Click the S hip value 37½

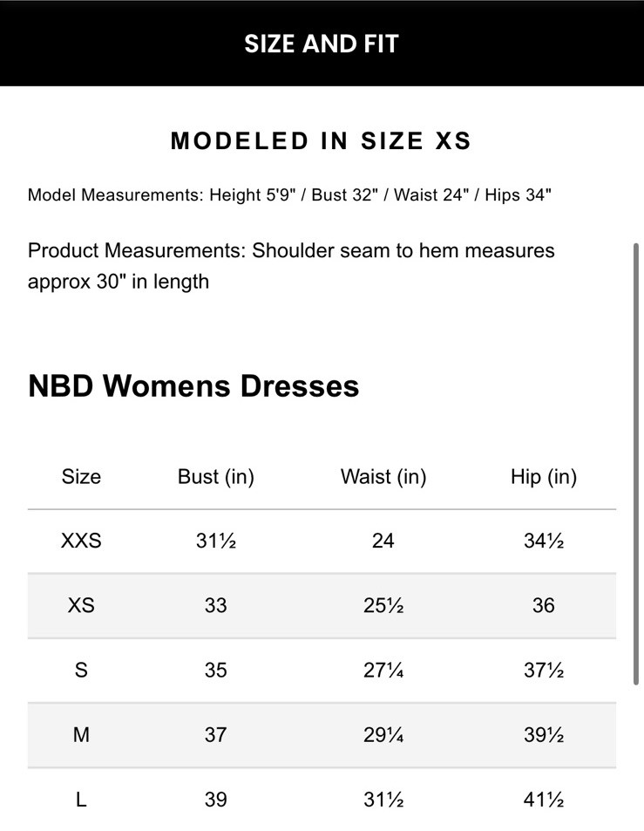[x=544, y=670]
